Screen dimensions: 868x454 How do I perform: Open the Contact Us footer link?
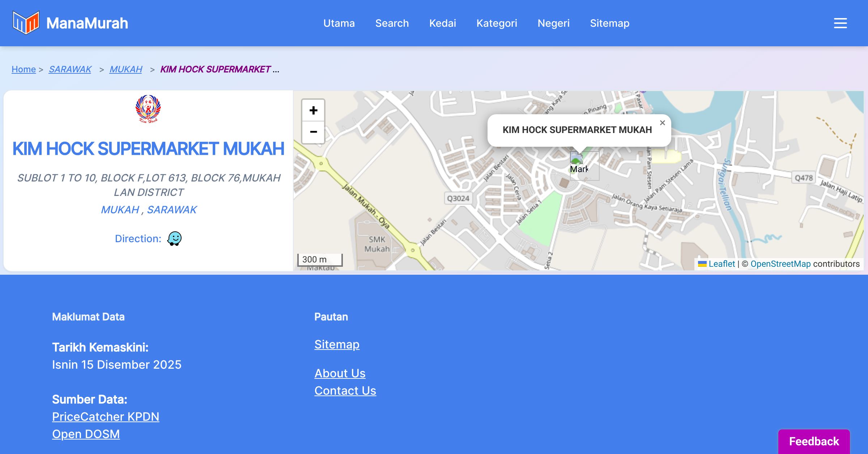(345, 390)
